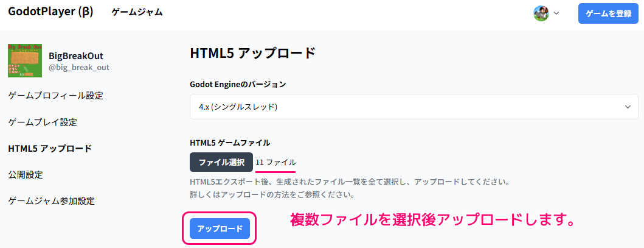The height and width of the screenshot is (248, 644).
Task: Click the blue アップロード button
Action: pos(220,229)
